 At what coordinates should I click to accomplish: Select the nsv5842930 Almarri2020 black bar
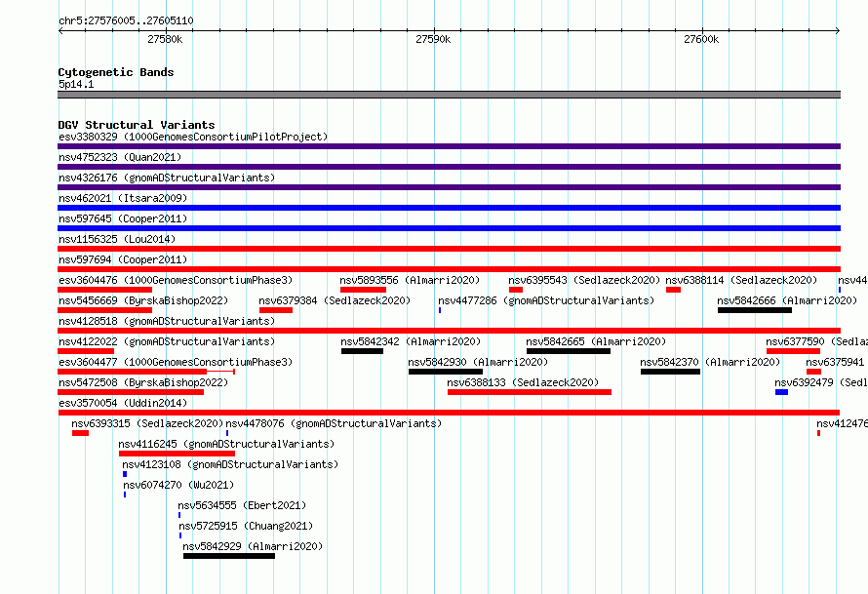tap(446, 372)
